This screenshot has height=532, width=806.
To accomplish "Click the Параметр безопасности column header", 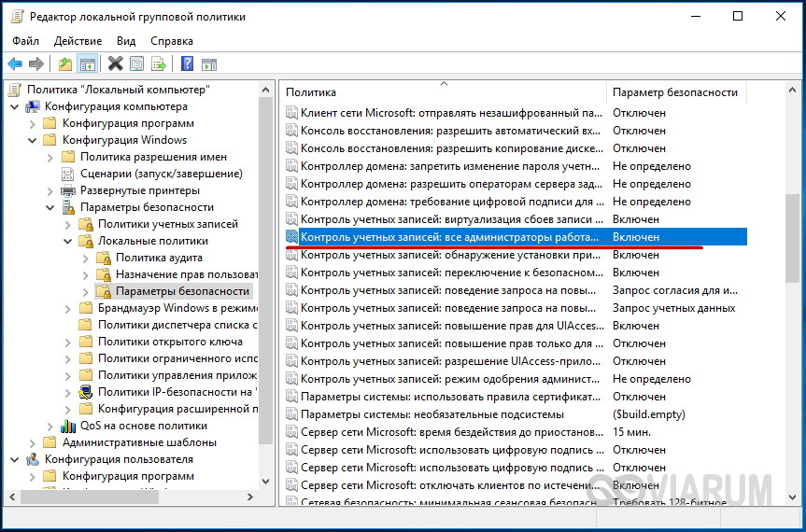I will pyautogui.click(x=674, y=92).
